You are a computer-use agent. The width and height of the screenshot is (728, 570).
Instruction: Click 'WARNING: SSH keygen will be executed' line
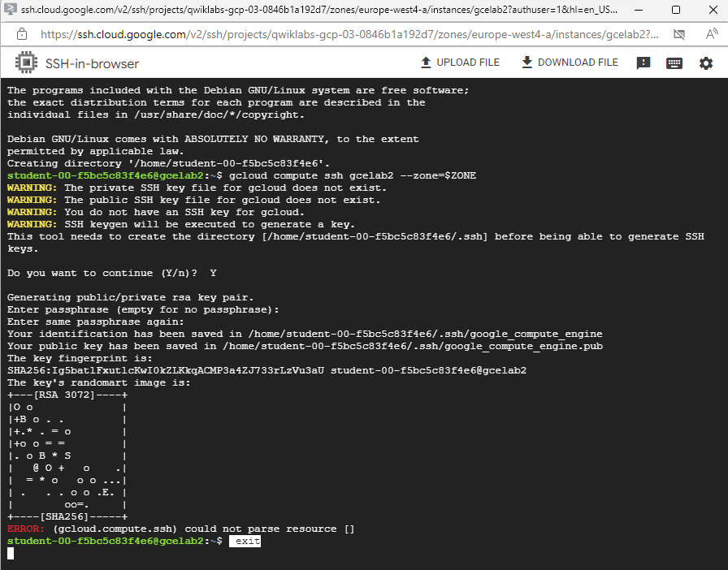coord(181,224)
